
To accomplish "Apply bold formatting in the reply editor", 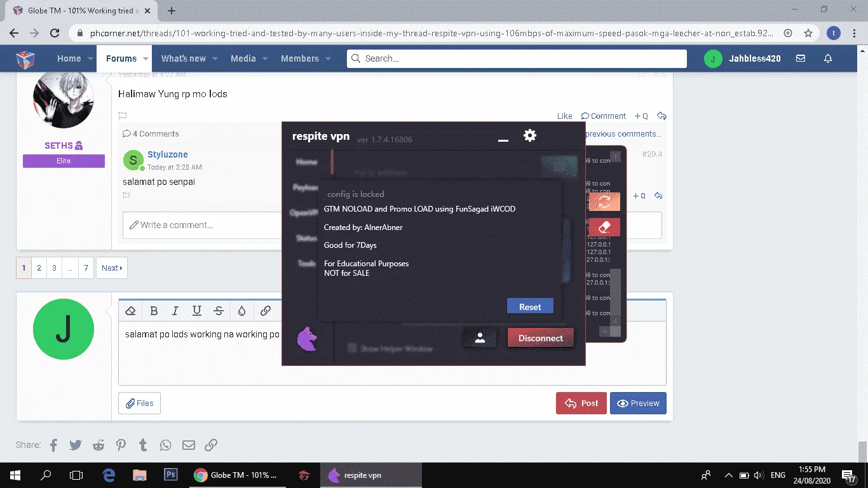I will pos(154,311).
